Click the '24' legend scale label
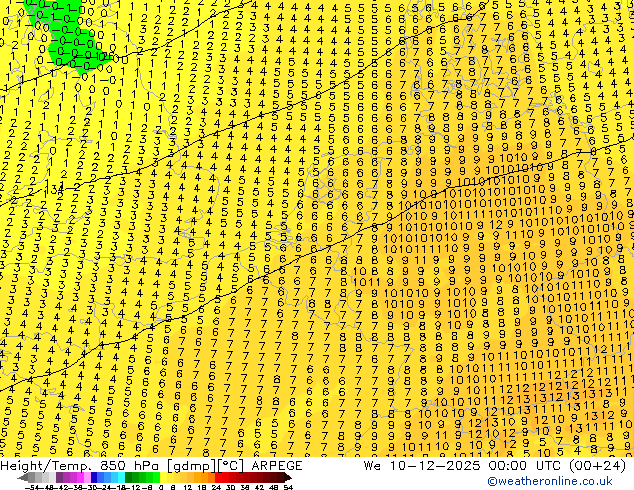Viewport: 634px width, 490px height. pos(216,487)
